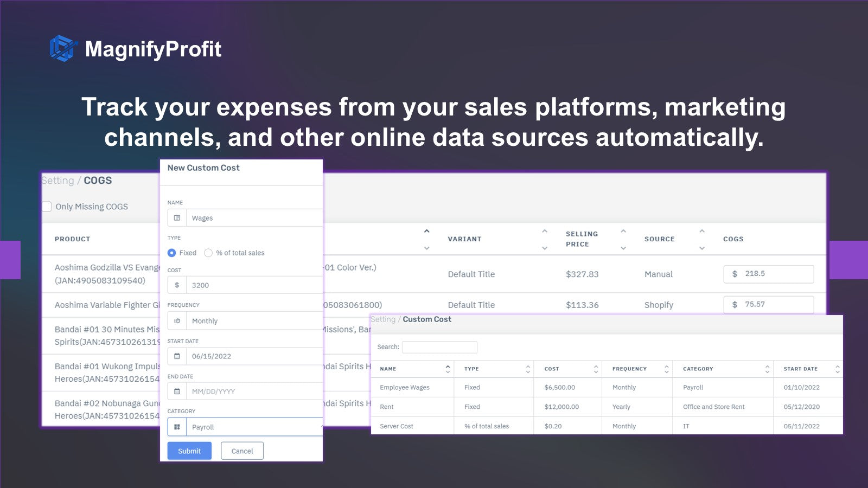This screenshot has width=868, height=488.
Task: Submit the new custom cost form
Action: [189, 451]
